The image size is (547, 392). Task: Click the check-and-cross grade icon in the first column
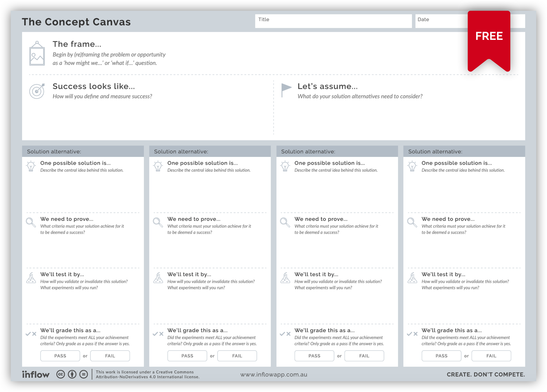click(x=31, y=334)
